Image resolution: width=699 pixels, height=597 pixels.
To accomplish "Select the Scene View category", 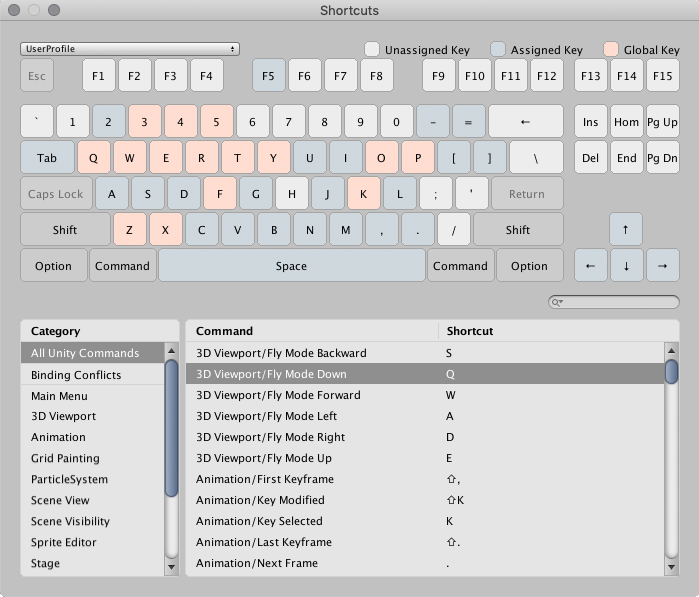I will (x=92, y=500).
